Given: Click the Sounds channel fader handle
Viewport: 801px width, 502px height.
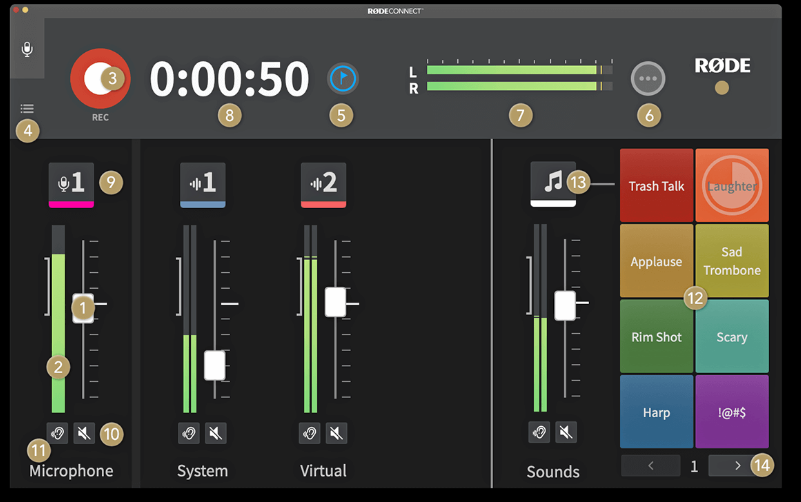Looking at the screenshot, I should [x=565, y=305].
